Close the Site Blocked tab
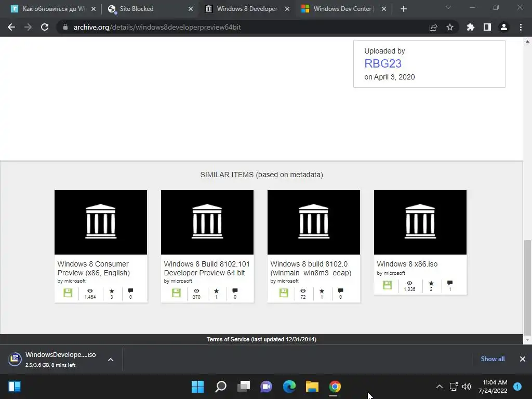This screenshot has width=532, height=399. click(191, 9)
